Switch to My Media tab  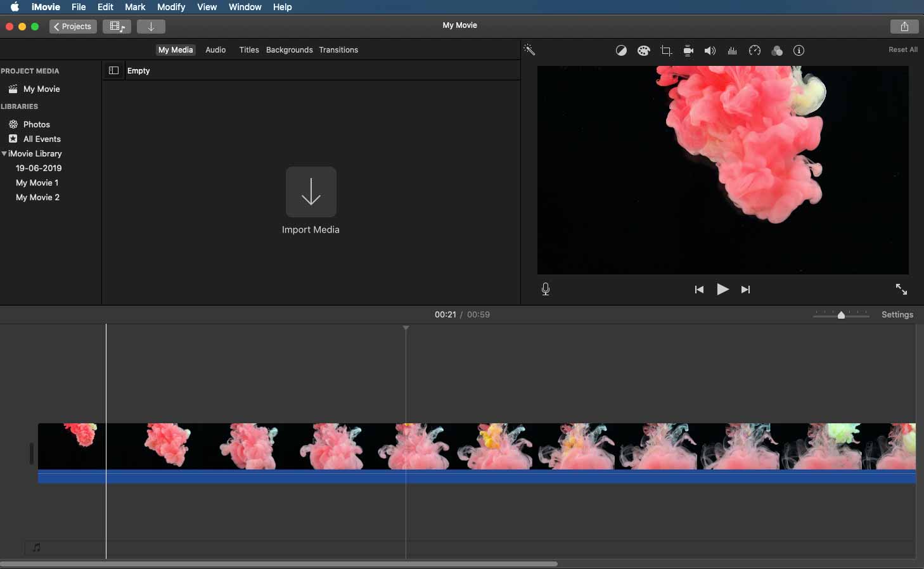(176, 50)
